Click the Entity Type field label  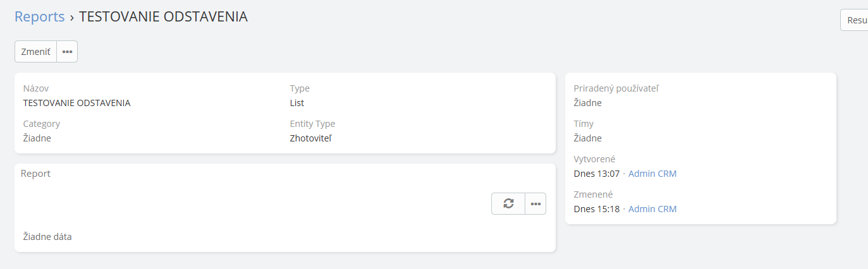point(312,124)
